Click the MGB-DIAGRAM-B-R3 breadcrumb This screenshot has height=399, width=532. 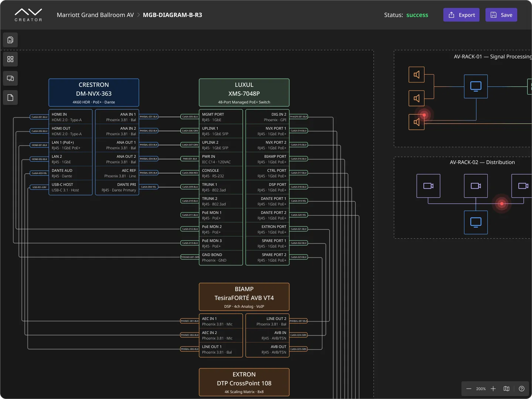point(173,15)
